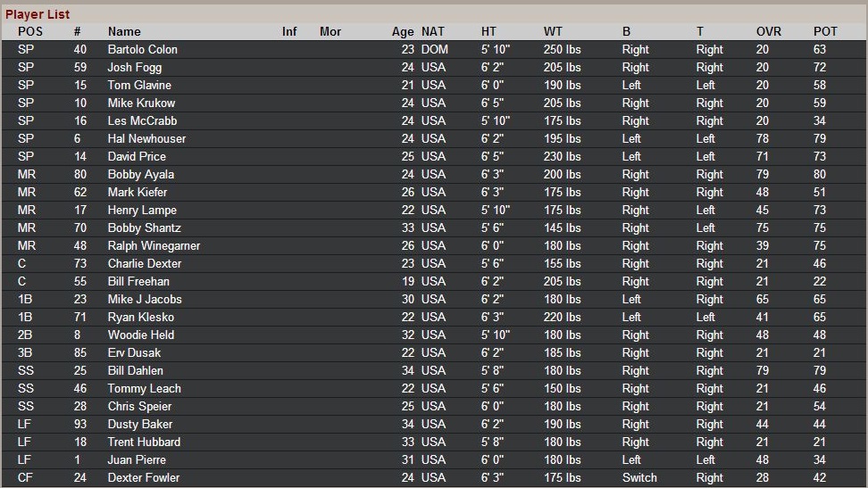Click jersey number 93 for Dusty Baker

pos(79,425)
